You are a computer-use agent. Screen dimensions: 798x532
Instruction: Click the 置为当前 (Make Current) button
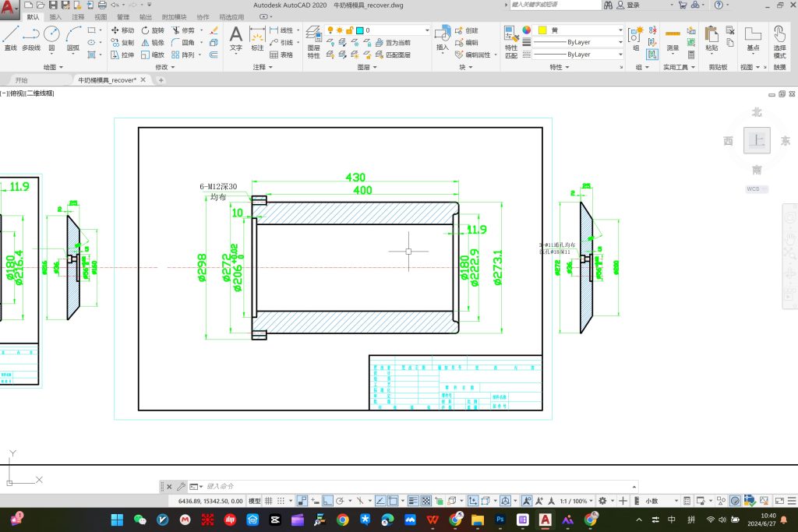(x=393, y=42)
